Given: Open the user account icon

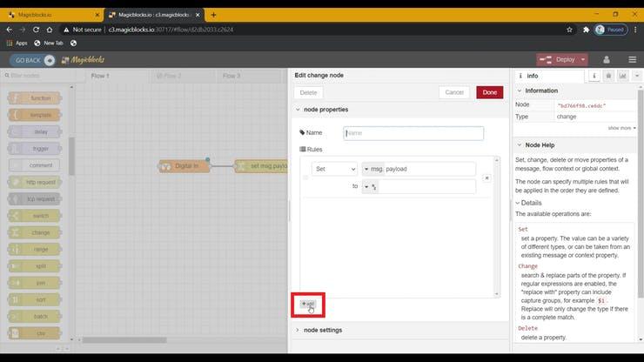Looking at the screenshot, I should pos(607,60).
